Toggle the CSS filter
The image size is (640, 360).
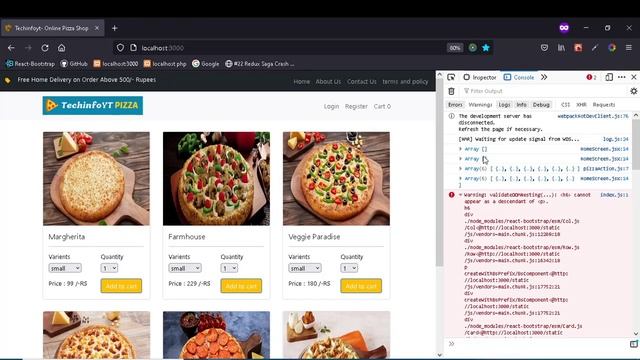565,105
